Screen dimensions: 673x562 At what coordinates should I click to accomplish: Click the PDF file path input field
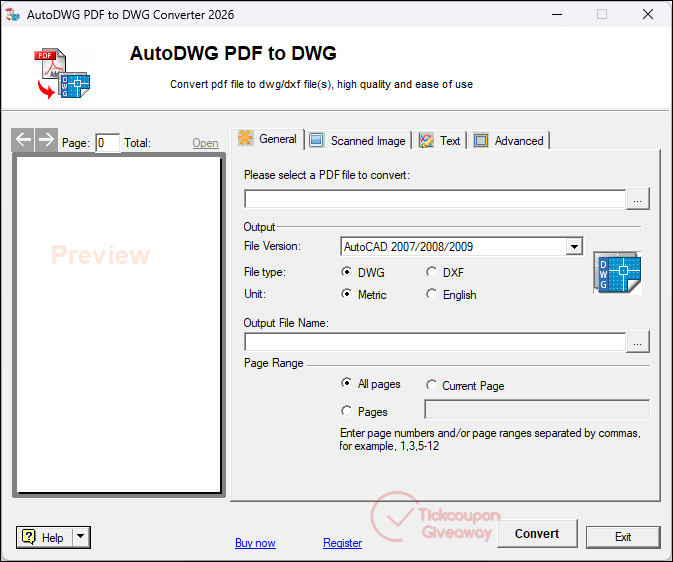pos(435,199)
